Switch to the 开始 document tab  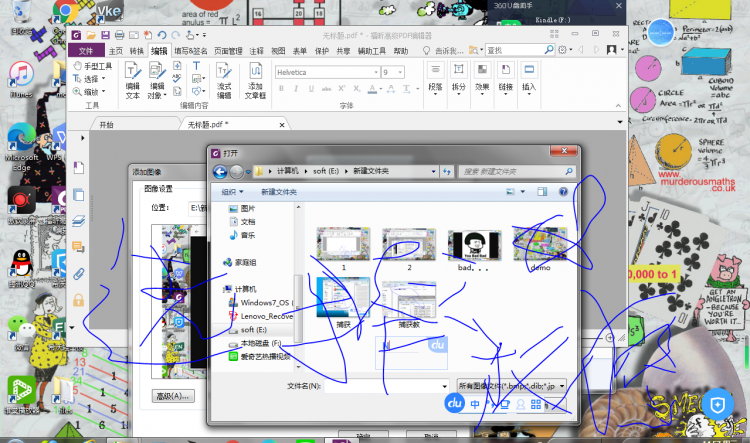(106, 124)
